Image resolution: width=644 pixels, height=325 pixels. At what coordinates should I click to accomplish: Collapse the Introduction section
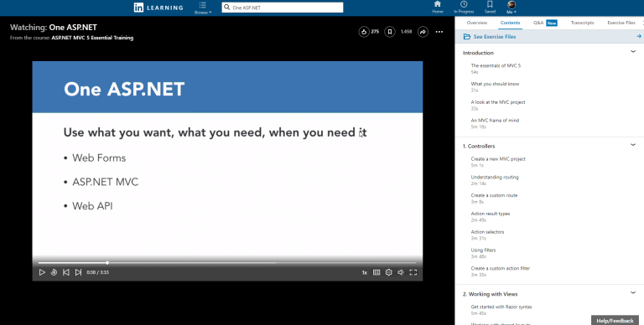[x=633, y=52]
